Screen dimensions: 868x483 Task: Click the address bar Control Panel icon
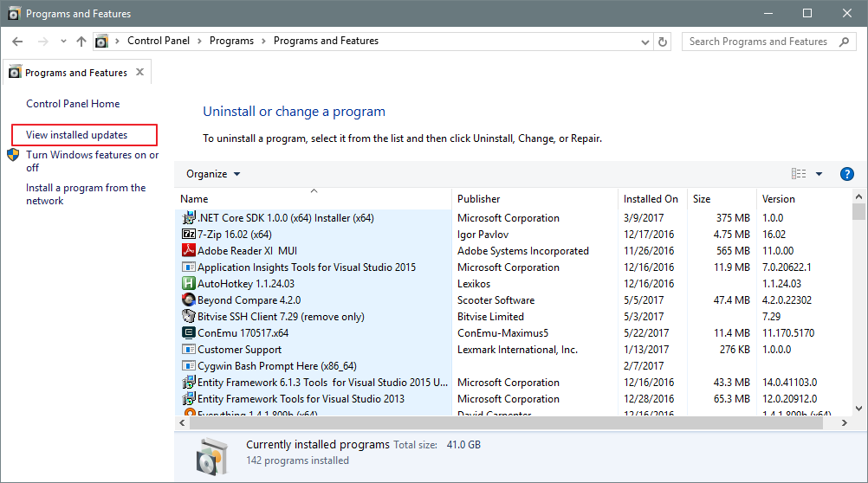[101, 42]
